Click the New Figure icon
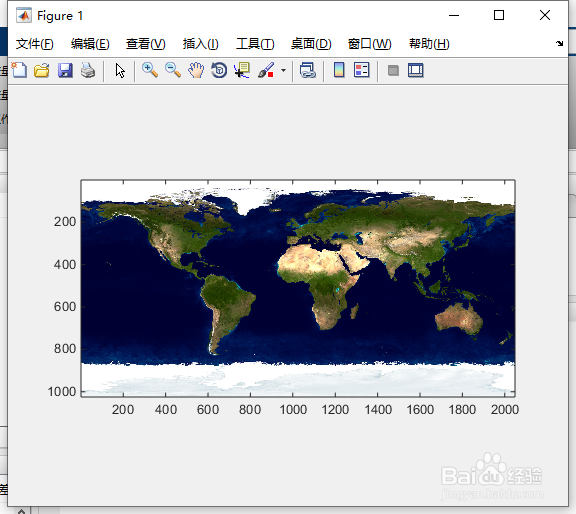 [x=19, y=70]
